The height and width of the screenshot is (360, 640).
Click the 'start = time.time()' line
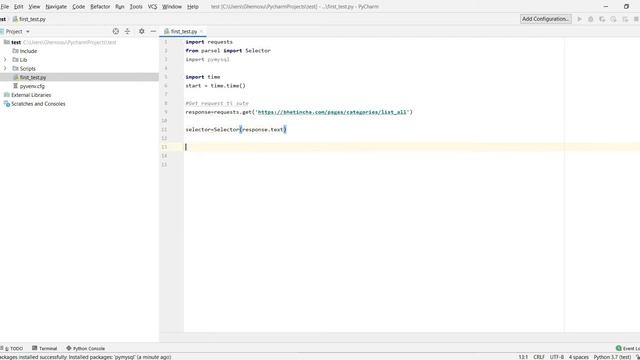[x=216, y=86]
